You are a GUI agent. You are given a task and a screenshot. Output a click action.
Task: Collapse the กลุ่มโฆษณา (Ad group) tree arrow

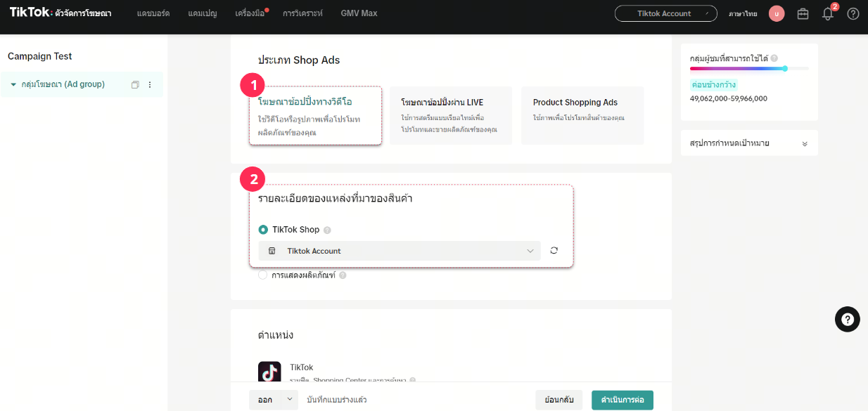coord(13,84)
